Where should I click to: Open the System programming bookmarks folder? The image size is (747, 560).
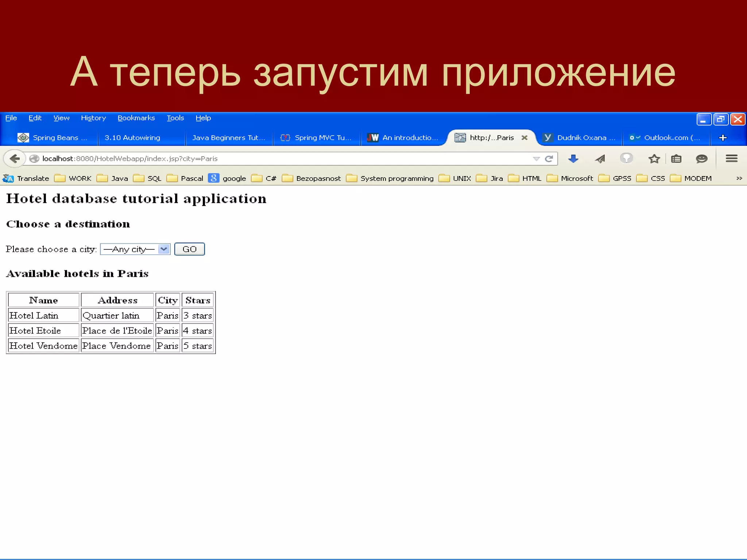[x=390, y=178]
